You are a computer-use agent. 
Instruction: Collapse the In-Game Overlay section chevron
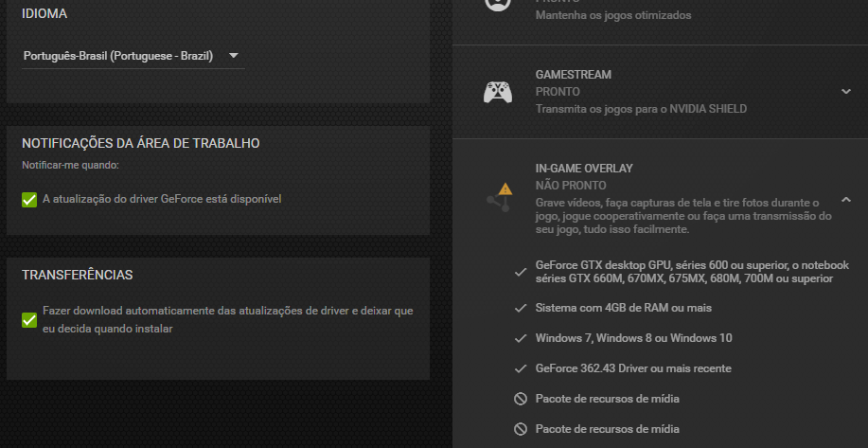click(x=846, y=199)
